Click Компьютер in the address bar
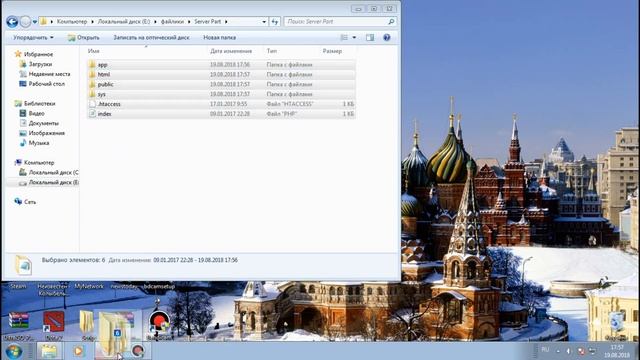The height and width of the screenshot is (360, 640). click(x=72, y=22)
